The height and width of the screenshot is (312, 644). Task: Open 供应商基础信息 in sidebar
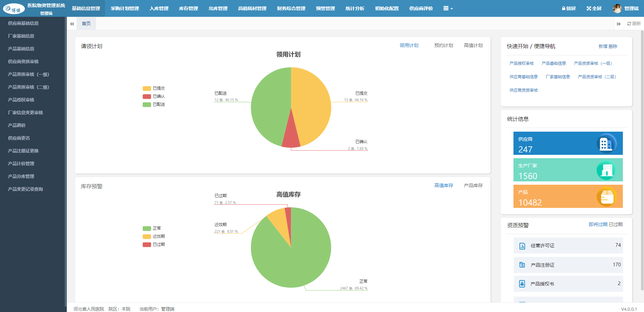pyautogui.click(x=23, y=23)
